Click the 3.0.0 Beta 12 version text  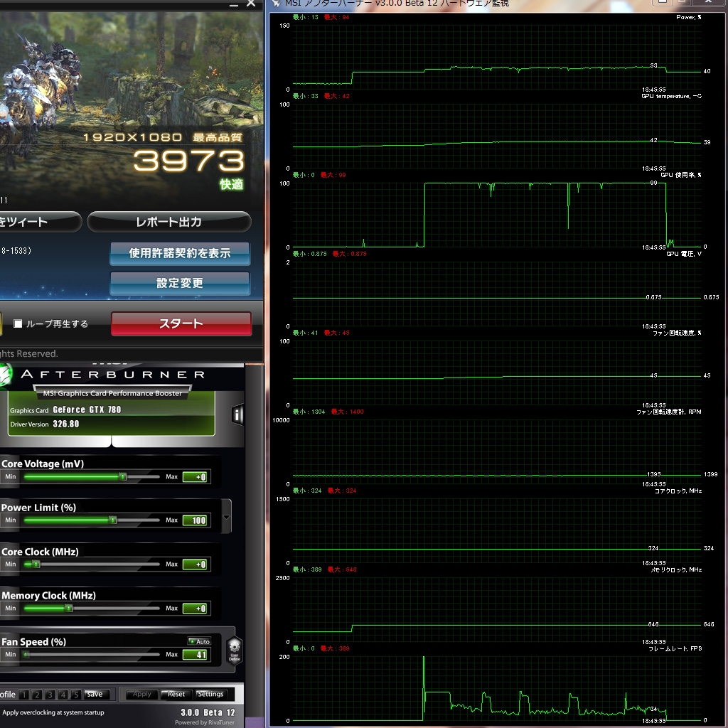pos(208,712)
